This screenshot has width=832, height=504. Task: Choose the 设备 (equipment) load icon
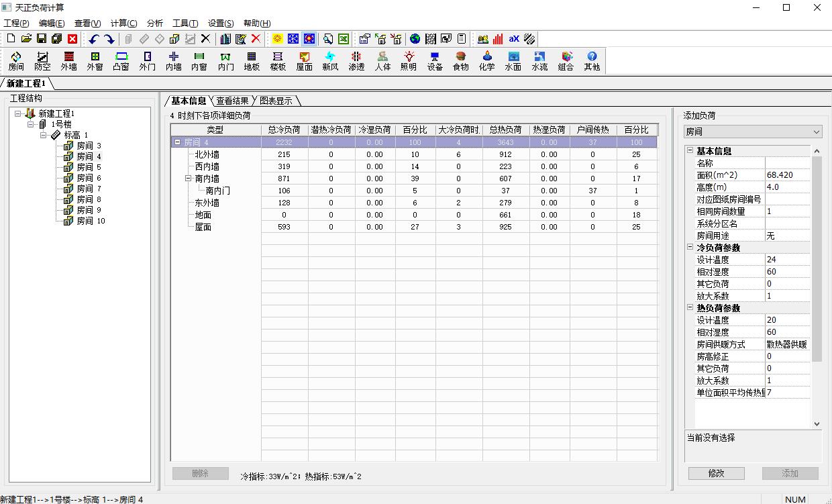[x=435, y=60]
